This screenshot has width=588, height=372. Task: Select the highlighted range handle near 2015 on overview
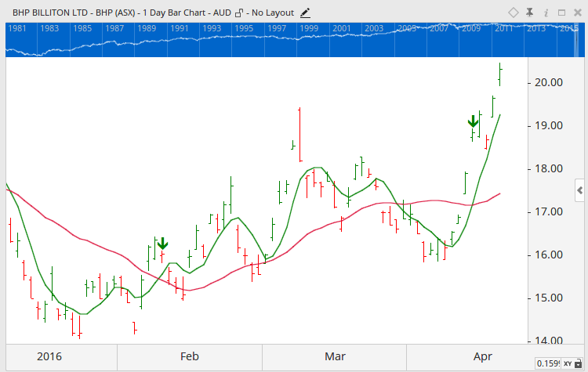tap(576, 40)
